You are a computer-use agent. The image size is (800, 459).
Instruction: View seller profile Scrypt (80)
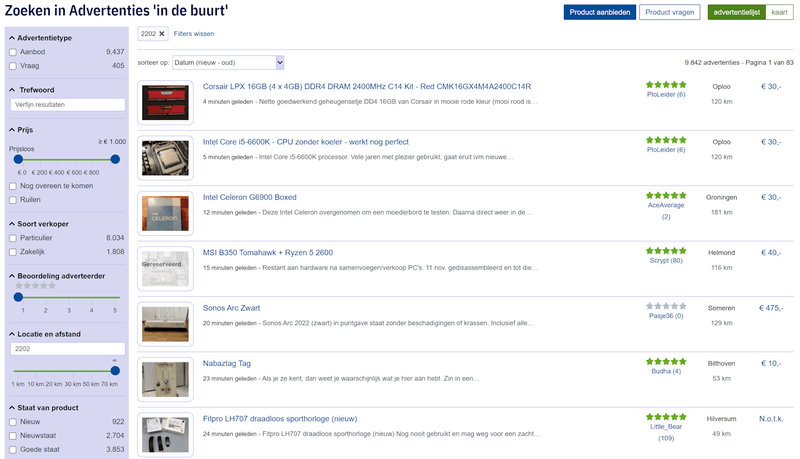[x=666, y=261]
